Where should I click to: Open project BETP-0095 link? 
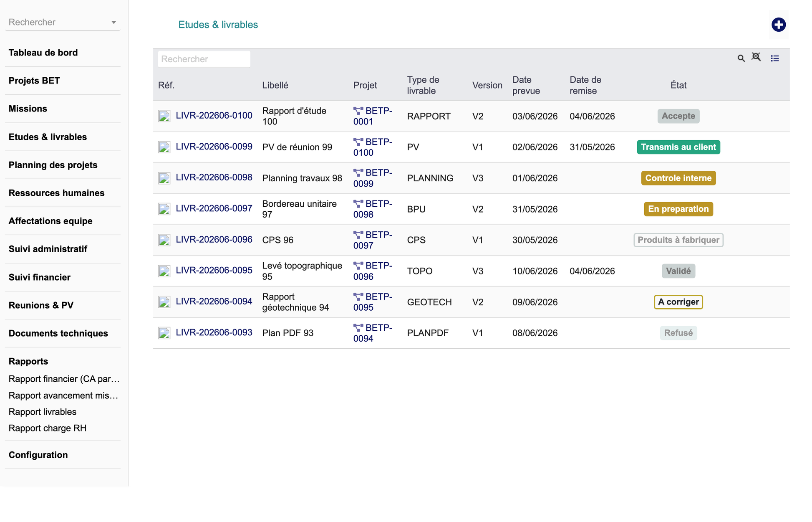pyautogui.click(x=373, y=302)
